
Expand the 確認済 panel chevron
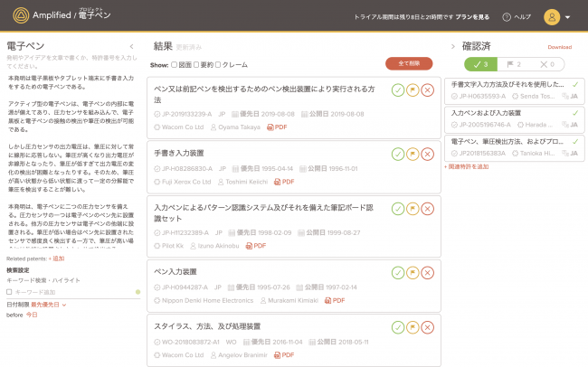451,46
